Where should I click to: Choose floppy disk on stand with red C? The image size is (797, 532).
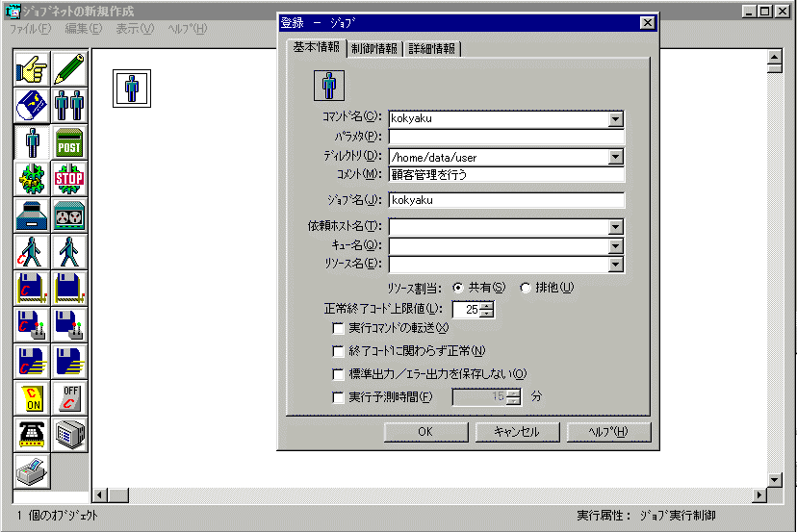point(32,289)
